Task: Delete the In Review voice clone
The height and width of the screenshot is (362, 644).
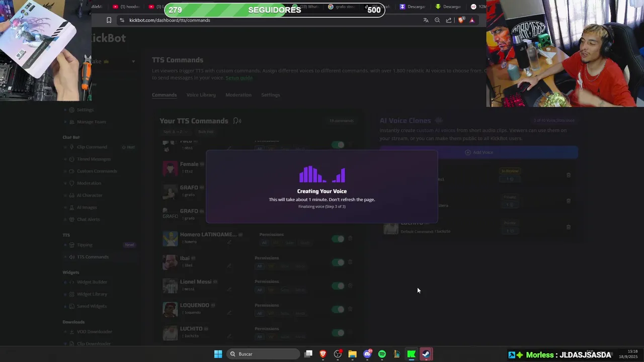Action: (x=569, y=175)
